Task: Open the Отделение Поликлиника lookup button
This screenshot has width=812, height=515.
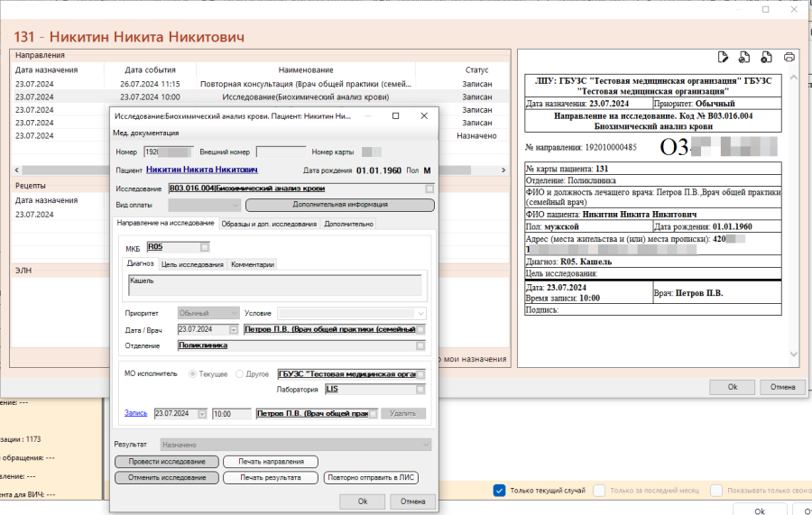Action: [420, 345]
